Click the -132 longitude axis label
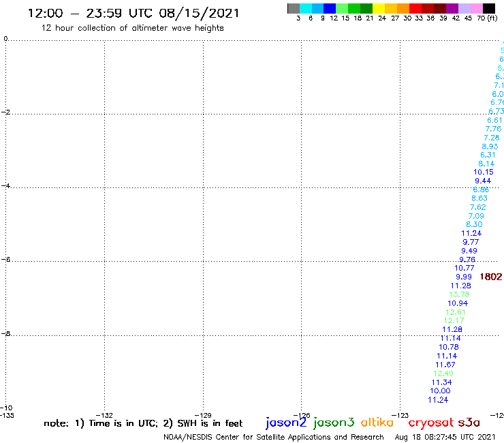This screenshot has width=504, height=443. click(104, 415)
